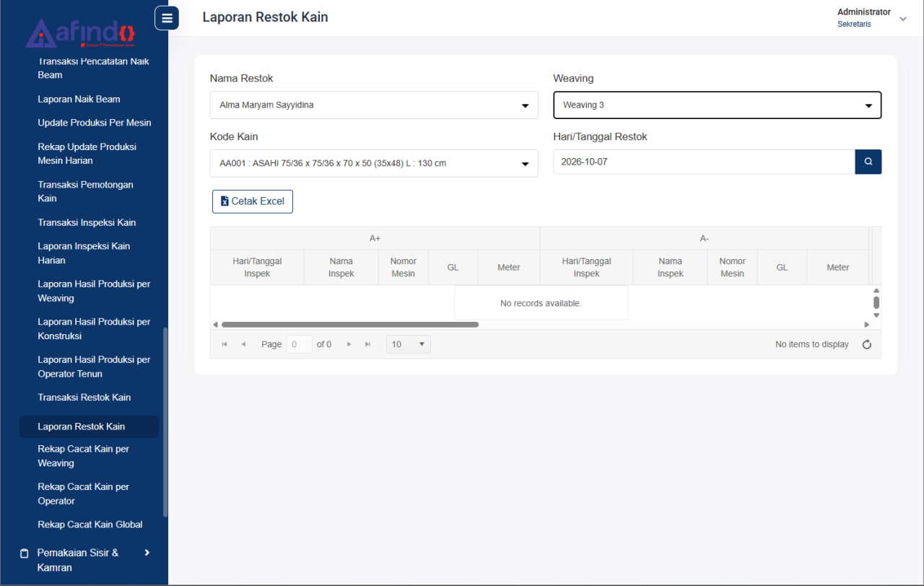This screenshot has height=586, width=924.
Task: Go to first page of grid
Action: coord(225,344)
